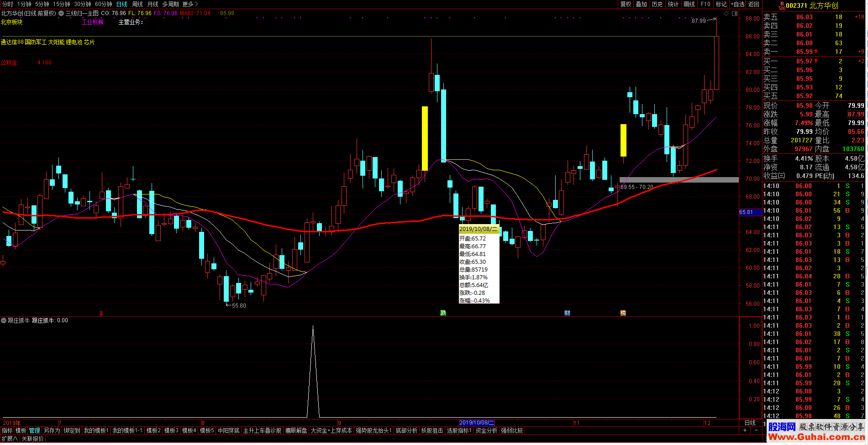This screenshot has width=868, height=445.
Task: Click the 绑定到 bind option
Action: click(x=72, y=430)
